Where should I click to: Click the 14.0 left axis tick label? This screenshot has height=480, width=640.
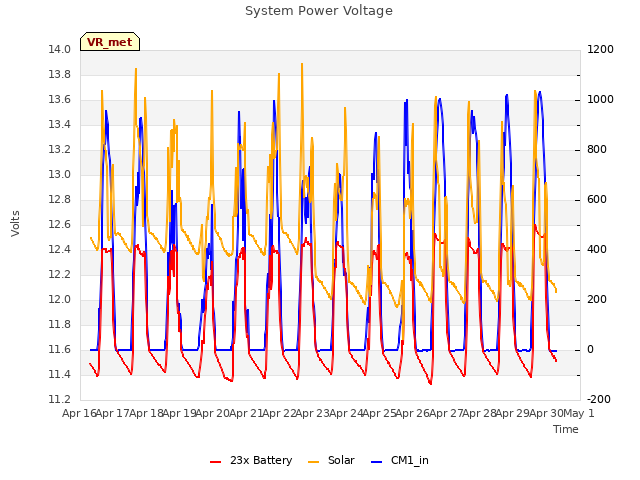point(60,49)
